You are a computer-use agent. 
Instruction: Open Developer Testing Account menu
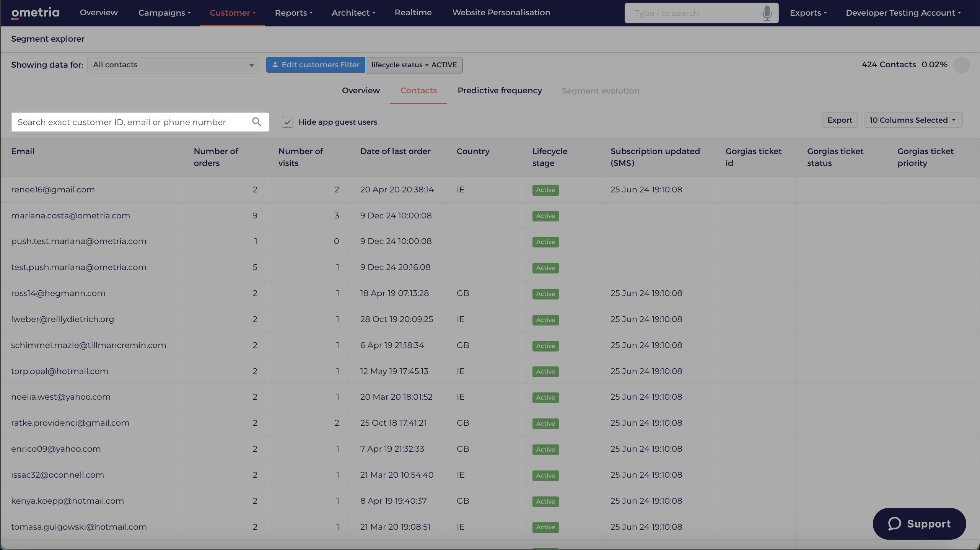[903, 13]
